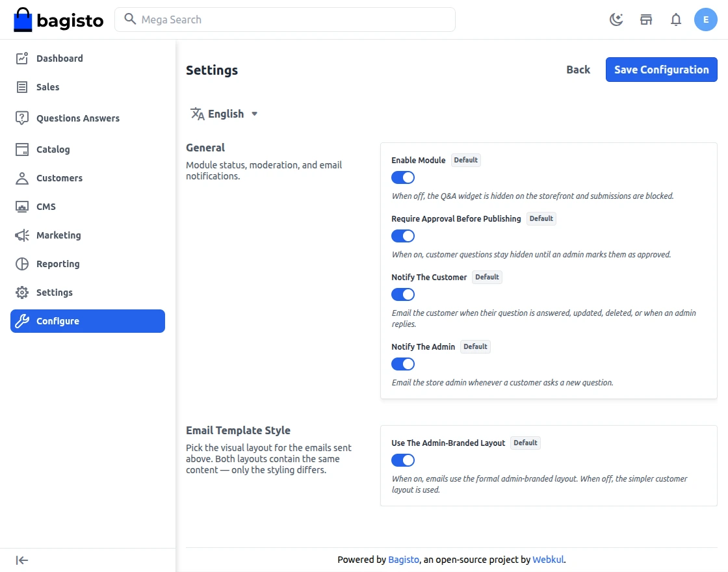This screenshot has width=728, height=572.
Task: Focus the Mega Search field
Action: click(285, 19)
